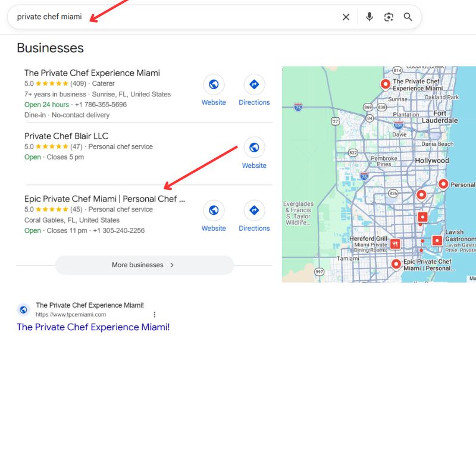Open Private Chef Blair LLC listing title
Screen dimensions: 476x476
tap(66, 136)
